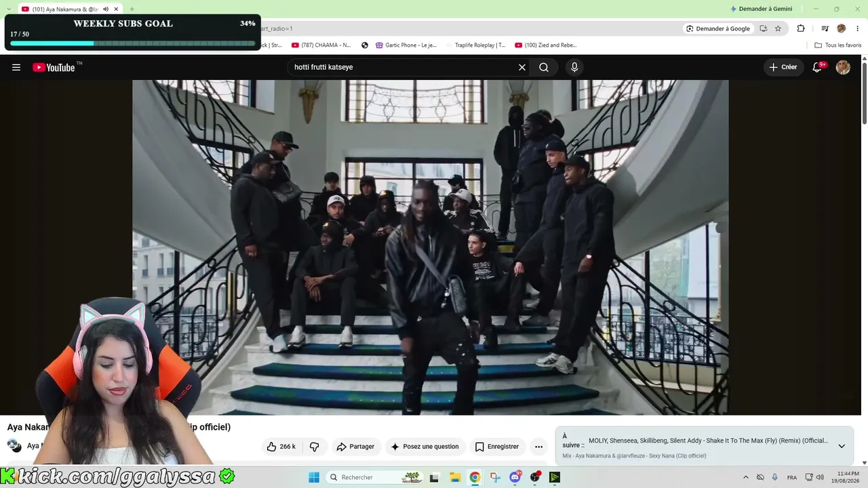
Task: Open Chrome three-dot menu
Action: coord(858,28)
